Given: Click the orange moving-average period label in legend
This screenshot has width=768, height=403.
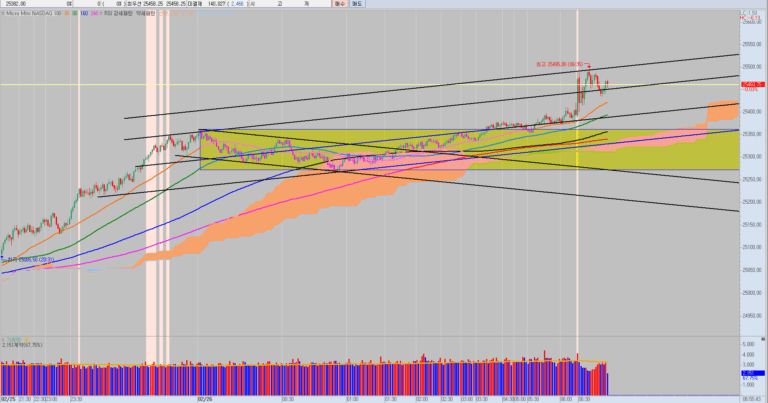Looking at the screenshot, I should pos(67,13).
